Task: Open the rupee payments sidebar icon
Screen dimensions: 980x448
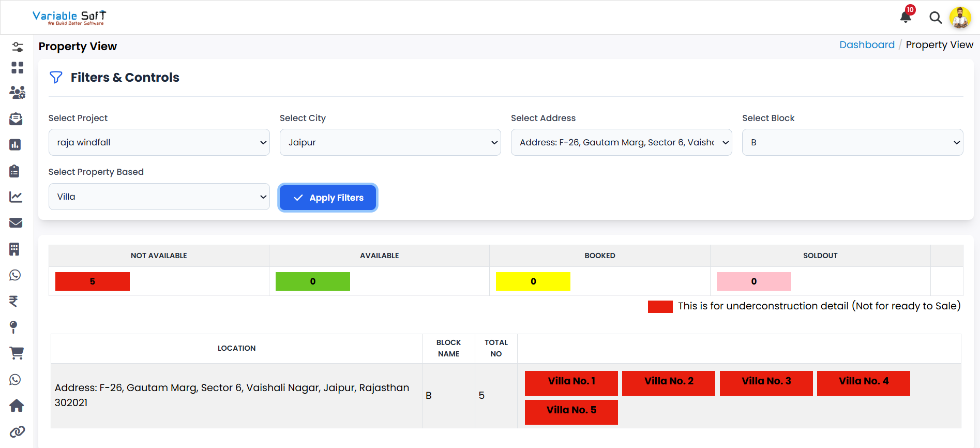Action: [13, 301]
